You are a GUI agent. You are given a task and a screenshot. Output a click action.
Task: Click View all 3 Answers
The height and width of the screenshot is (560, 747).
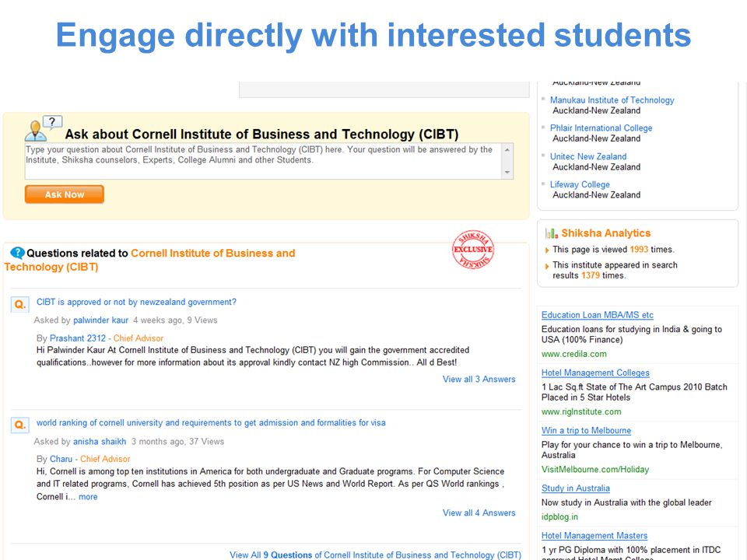(x=479, y=379)
